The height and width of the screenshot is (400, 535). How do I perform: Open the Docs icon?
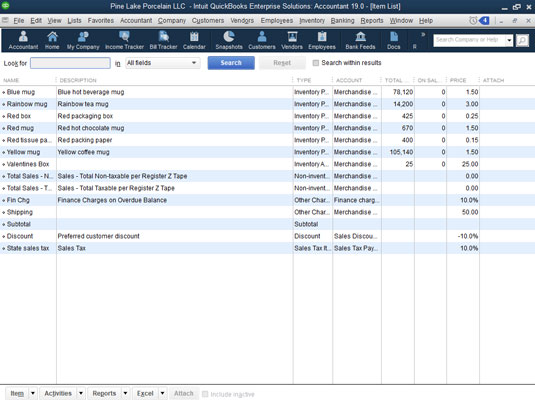pos(394,40)
